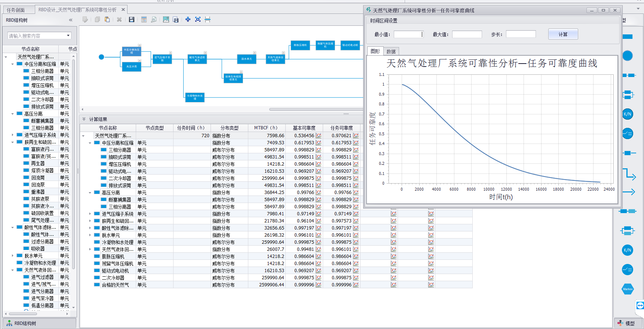Select the 脱水单元 block in the RBD diagram

[x=246, y=59]
